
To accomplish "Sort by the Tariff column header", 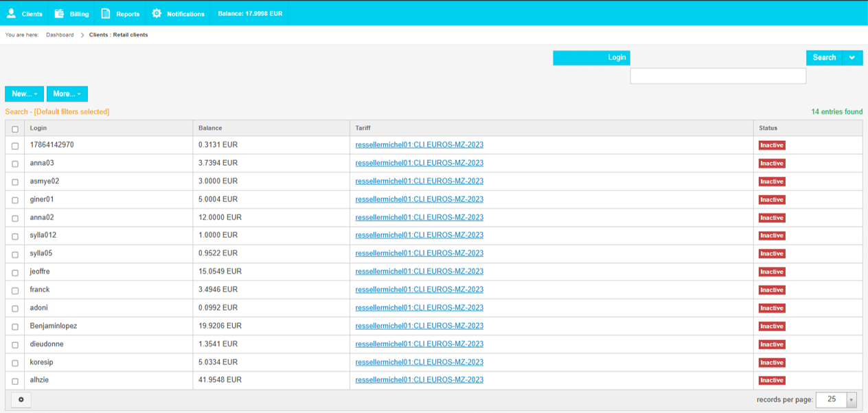I will 363,128.
